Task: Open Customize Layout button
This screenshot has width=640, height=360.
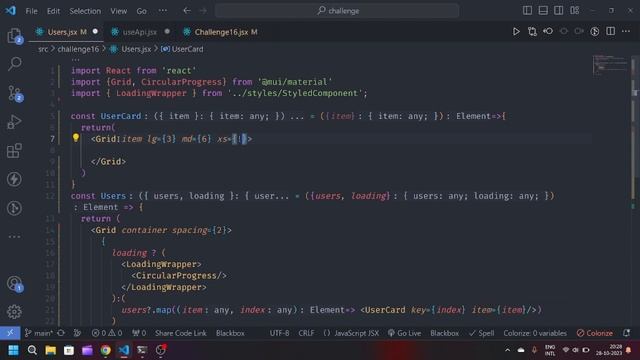Action: 575,11
